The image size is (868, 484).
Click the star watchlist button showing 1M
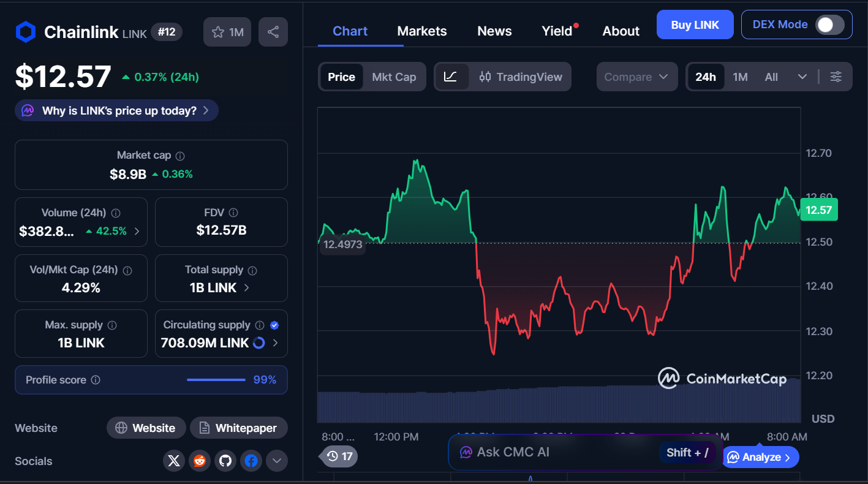click(x=227, y=32)
